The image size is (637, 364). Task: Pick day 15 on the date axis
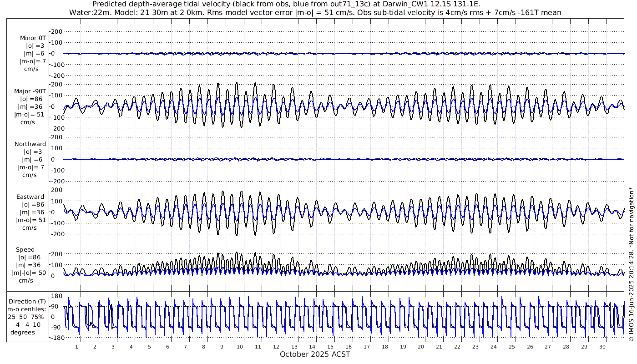tap(330, 346)
